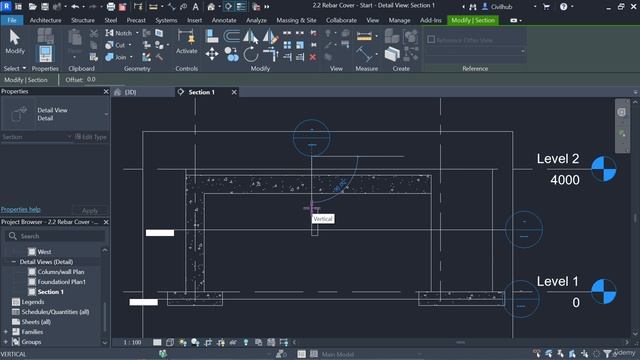
Task: Switch to the Annotate ribbon tab
Action: coord(224,20)
